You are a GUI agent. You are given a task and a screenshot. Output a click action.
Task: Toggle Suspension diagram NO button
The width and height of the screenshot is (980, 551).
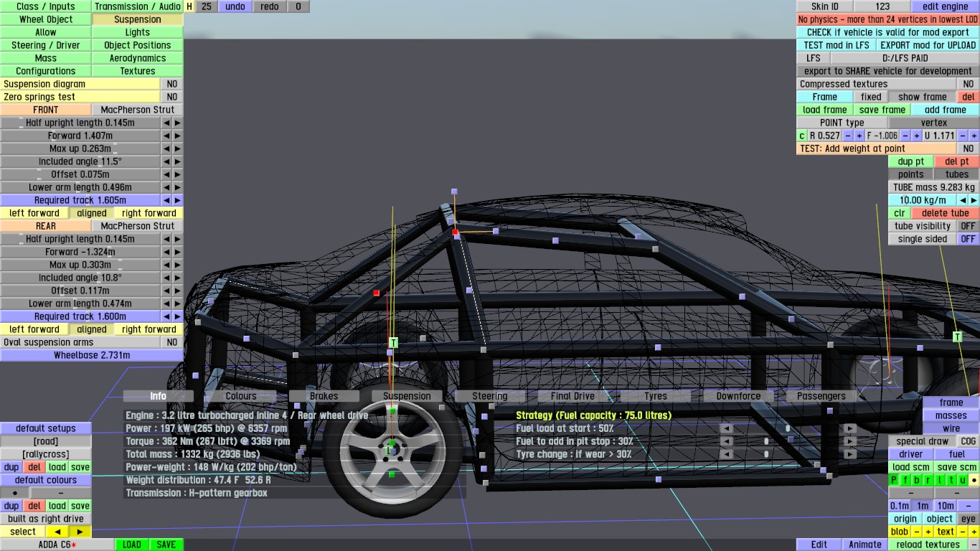pos(171,84)
